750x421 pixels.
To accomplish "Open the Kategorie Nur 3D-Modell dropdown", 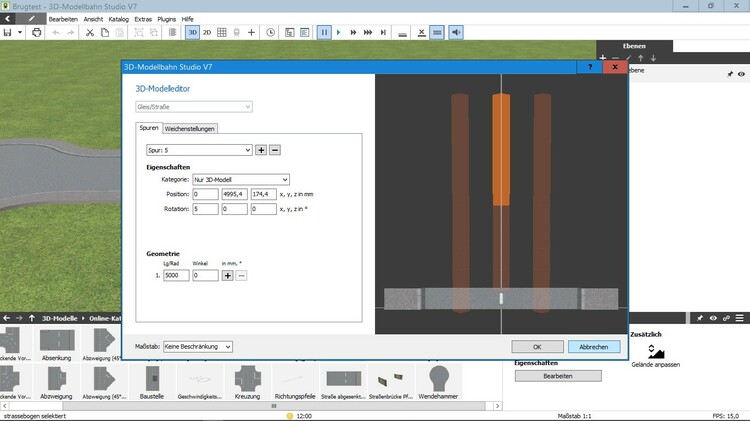I will click(x=241, y=179).
